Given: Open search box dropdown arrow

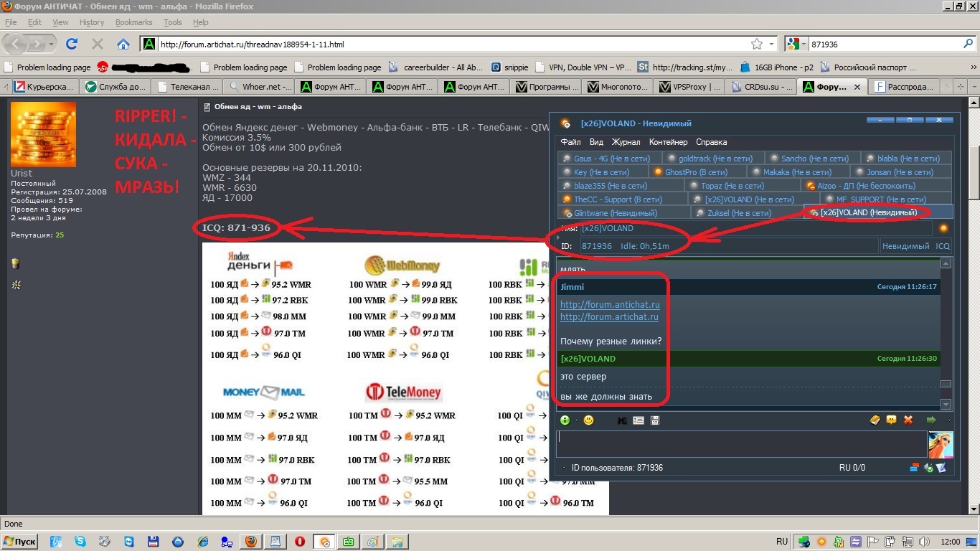Looking at the screenshot, I should click(803, 44).
